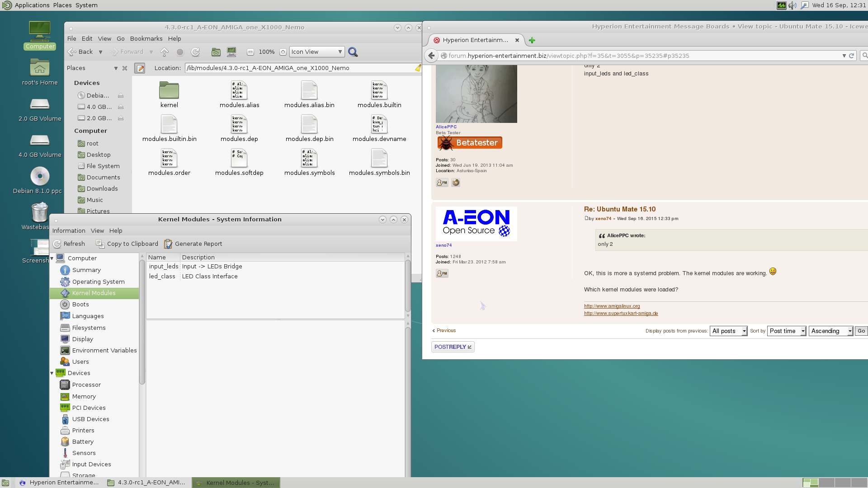The width and height of the screenshot is (868, 488).
Task: Click the browser URL address field
Action: [633, 56]
